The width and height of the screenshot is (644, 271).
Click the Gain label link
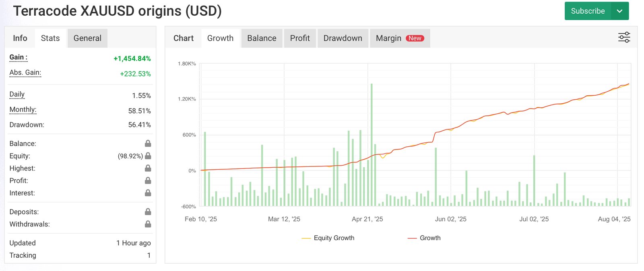click(x=19, y=57)
